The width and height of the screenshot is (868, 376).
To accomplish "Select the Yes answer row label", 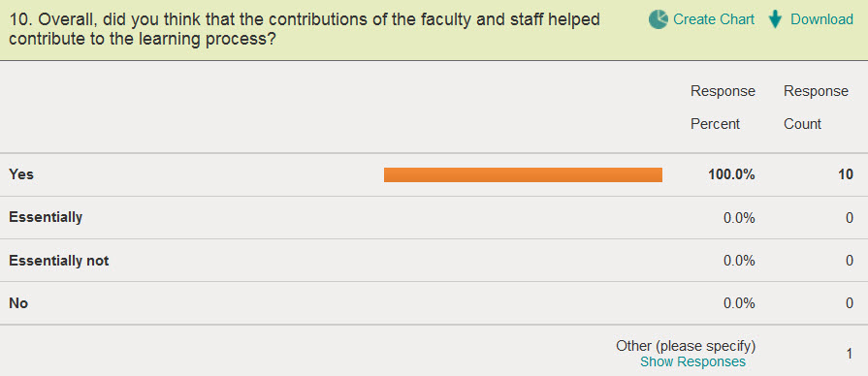I will coord(21,174).
